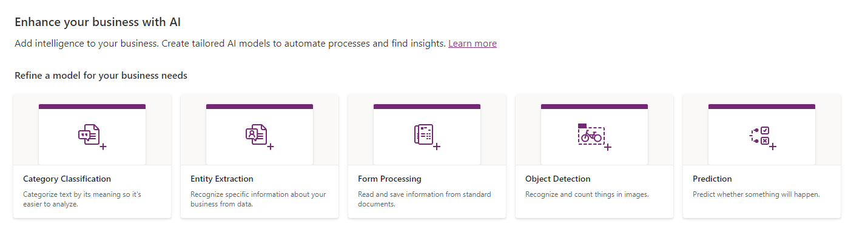The height and width of the screenshot is (241, 868).
Task: Click 'Recognize and count things in images' text
Action: click(x=587, y=194)
